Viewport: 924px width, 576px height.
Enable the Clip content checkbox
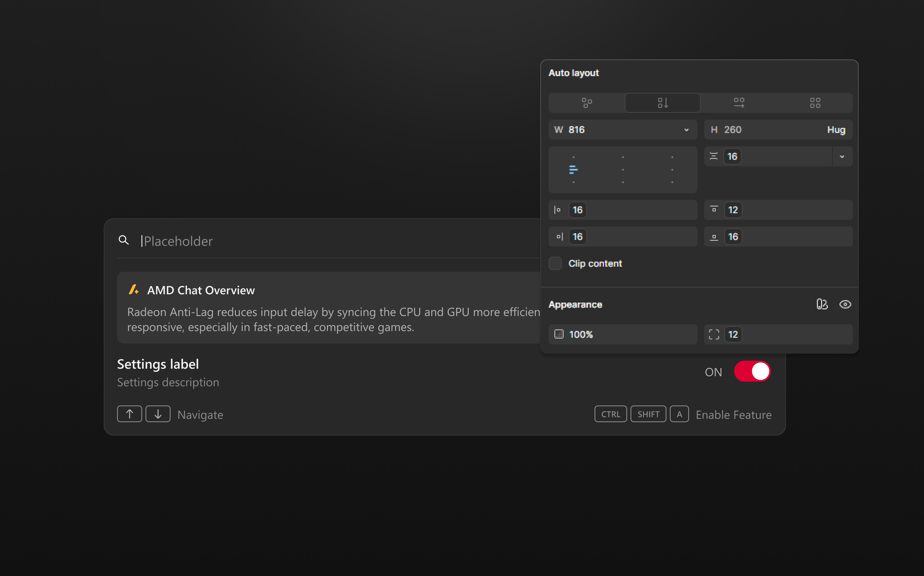[x=555, y=263]
